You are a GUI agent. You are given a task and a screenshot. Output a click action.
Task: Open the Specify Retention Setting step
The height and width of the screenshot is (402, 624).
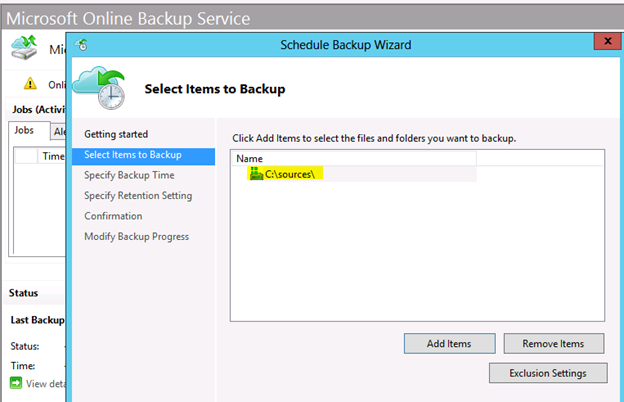[x=138, y=195]
